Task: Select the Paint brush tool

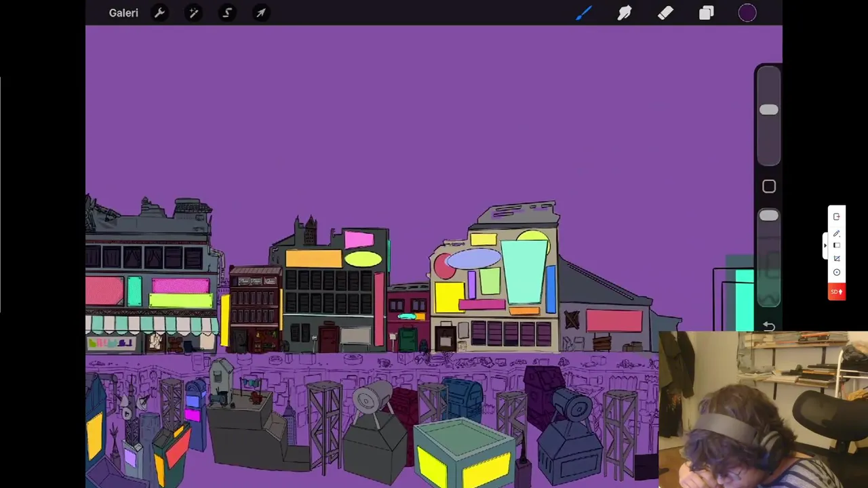Action: pos(584,13)
